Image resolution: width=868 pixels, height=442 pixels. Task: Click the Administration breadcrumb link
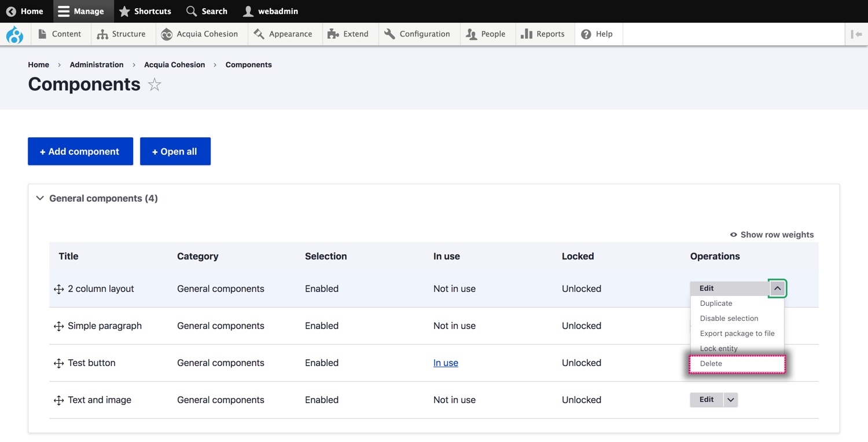coord(97,65)
